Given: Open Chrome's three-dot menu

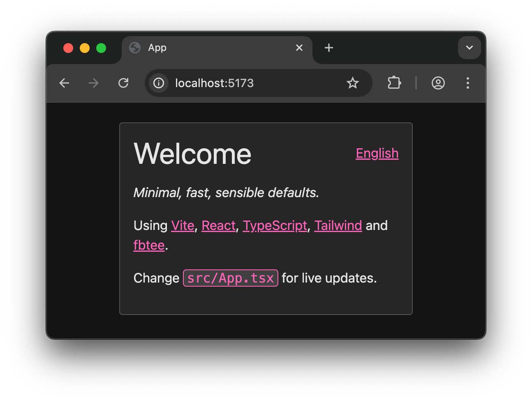Looking at the screenshot, I should click(x=468, y=83).
